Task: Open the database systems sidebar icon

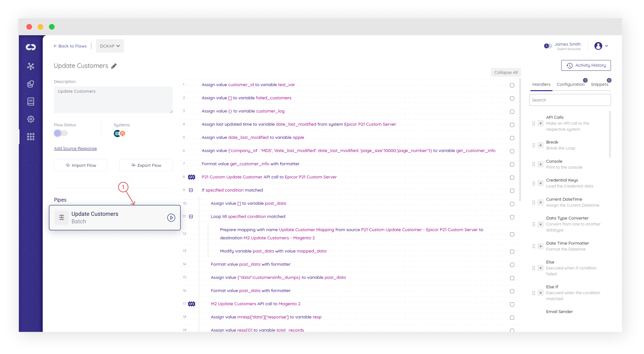Action: pyautogui.click(x=31, y=84)
